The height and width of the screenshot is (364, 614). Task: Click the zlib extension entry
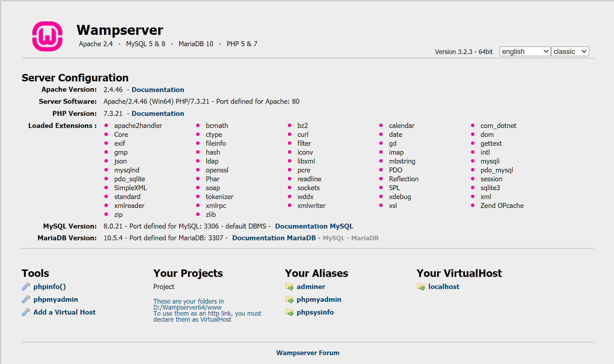210,214
